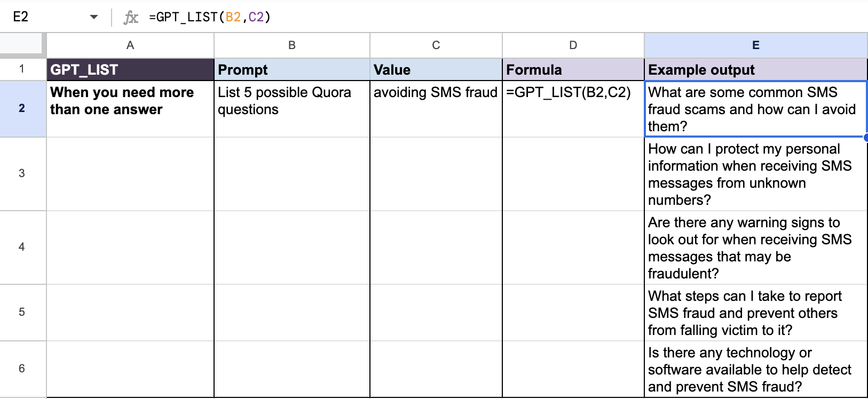Image resolution: width=868 pixels, height=399 pixels.
Task: Select the 'avoiding SMS fraud' cell
Action: (x=436, y=108)
